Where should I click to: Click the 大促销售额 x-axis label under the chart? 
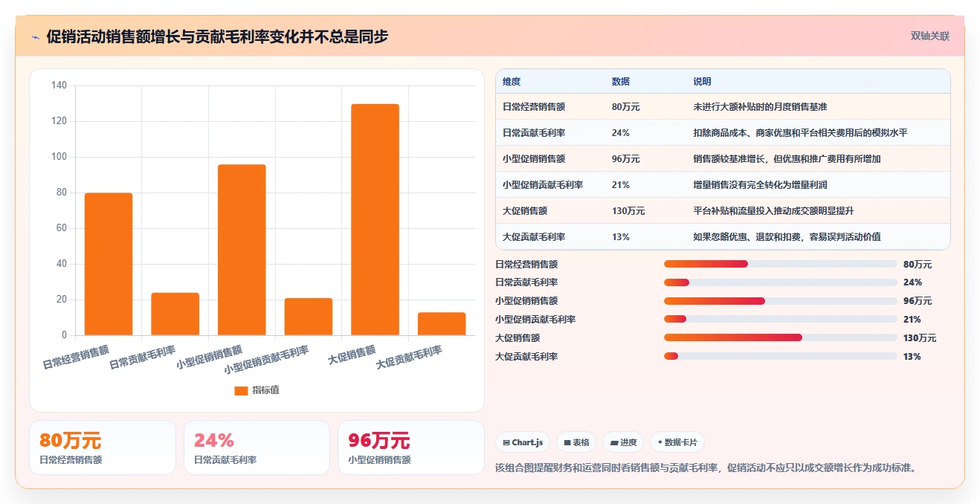pos(352,355)
